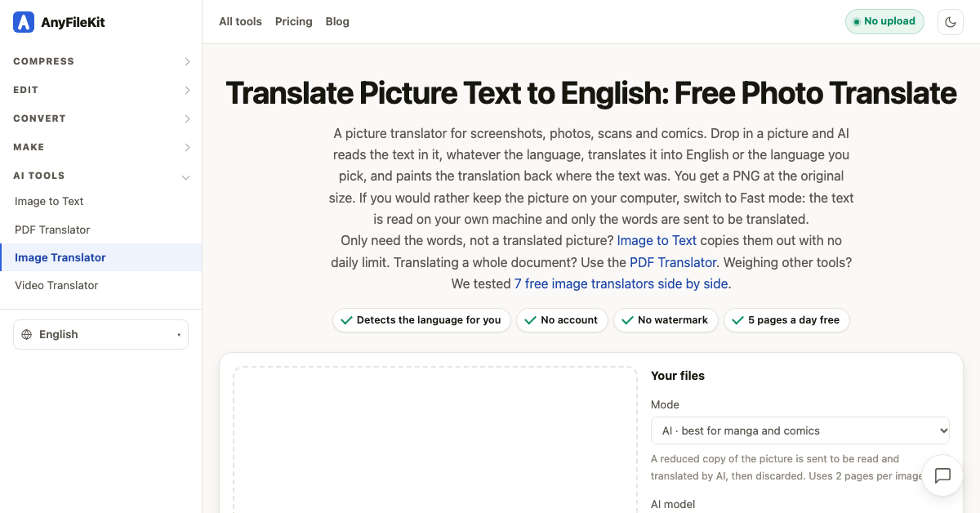Click AnyFileKit brand name
The height and width of the screenshot is (513, 980).
(73, 22)
